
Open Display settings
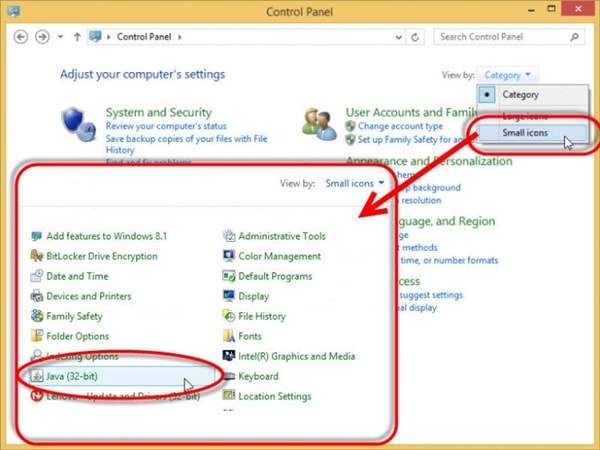[x=253, y=297]
